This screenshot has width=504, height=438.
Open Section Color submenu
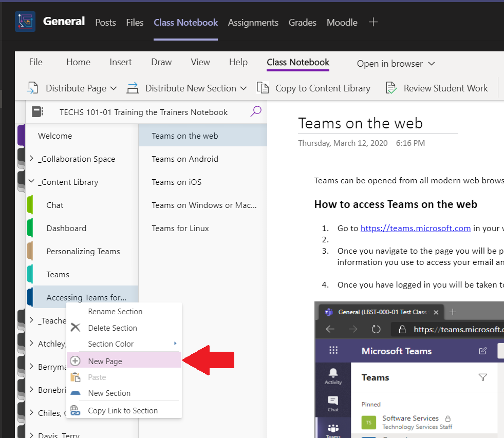click(110, 344)
